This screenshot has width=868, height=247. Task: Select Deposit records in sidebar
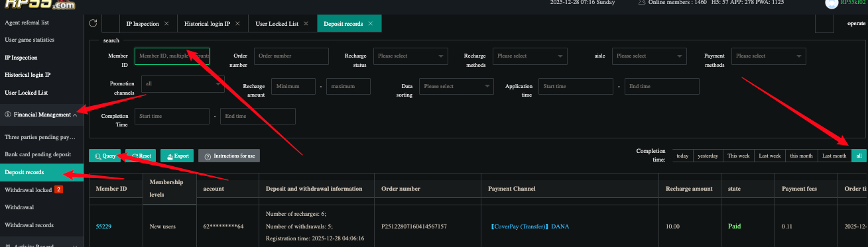point(42,172)
